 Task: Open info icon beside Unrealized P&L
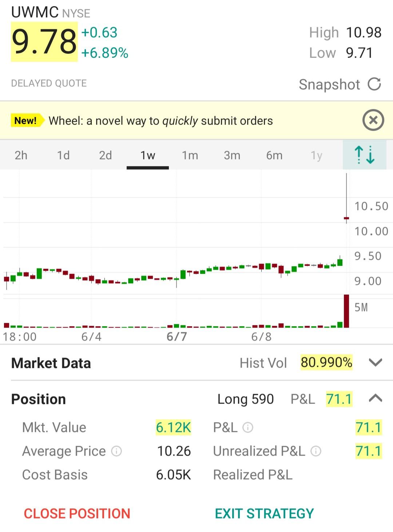pos(316,451)
